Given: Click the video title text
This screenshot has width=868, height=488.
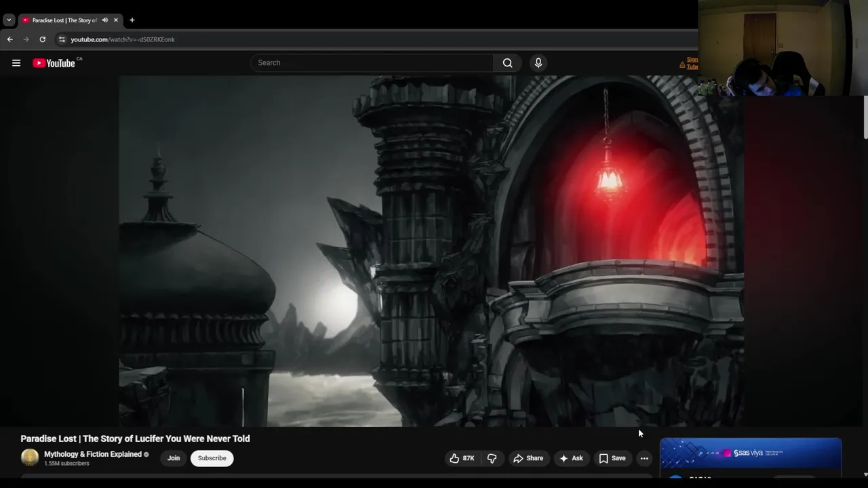Looking at the screenshot, I should click(x=135, y=439).
